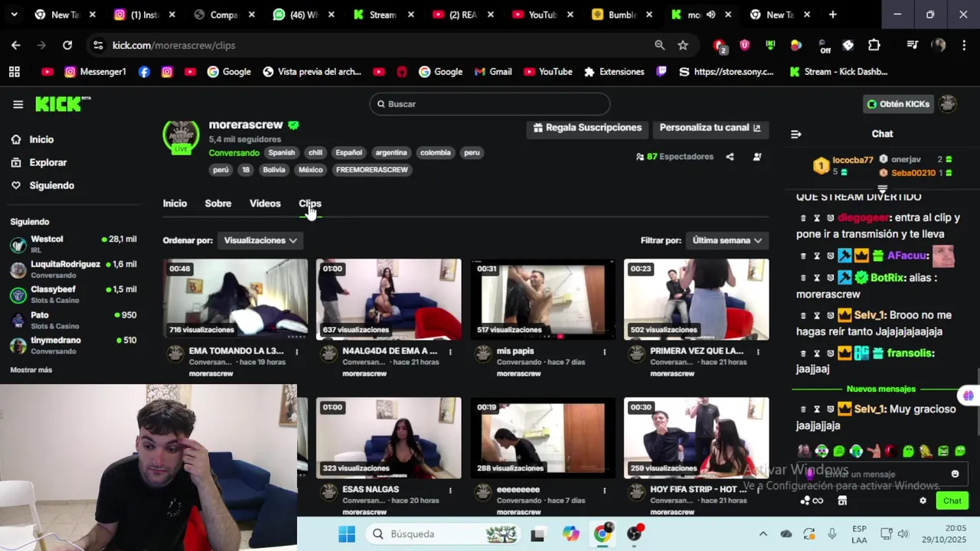The width and height of the screenshot is (980, 551).
Task: Show hidden tray icons chevron
Action: pos(763,534)
